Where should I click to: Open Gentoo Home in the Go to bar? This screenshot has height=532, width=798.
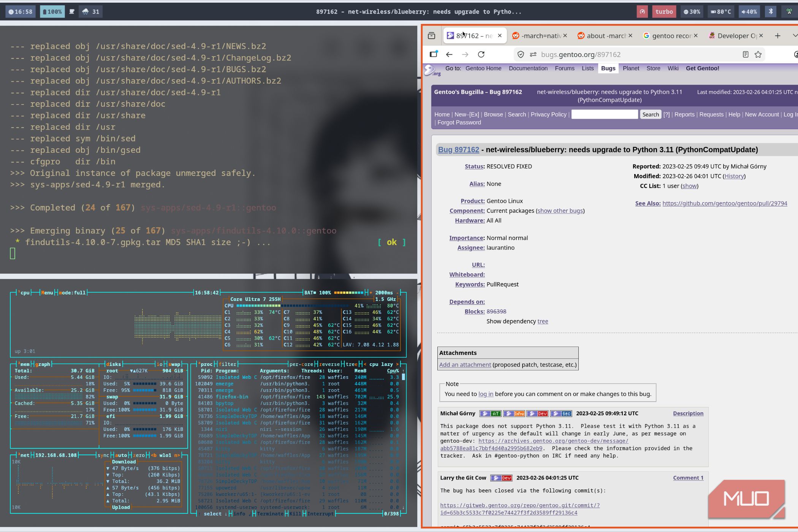483,68
